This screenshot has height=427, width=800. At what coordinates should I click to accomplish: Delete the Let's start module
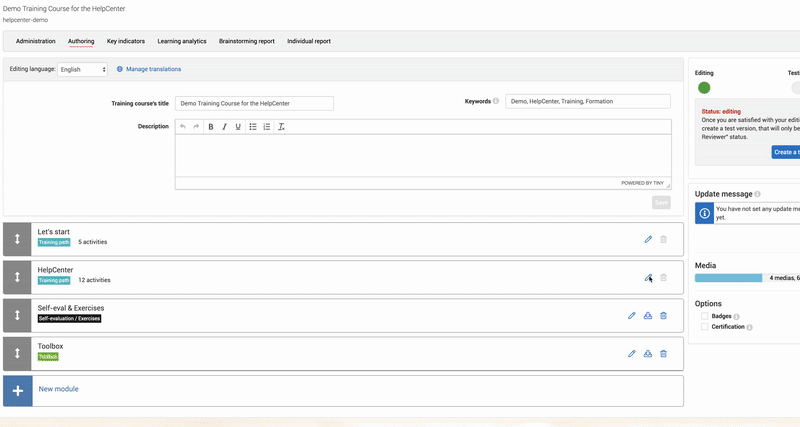click(x=663, y=239)
